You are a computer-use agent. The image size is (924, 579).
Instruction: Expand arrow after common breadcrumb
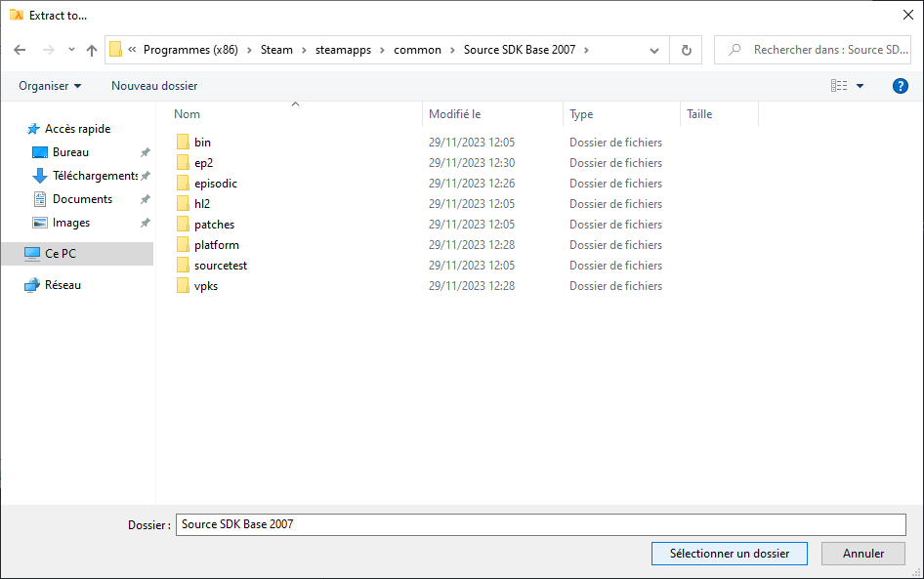(x=452, y=50)
